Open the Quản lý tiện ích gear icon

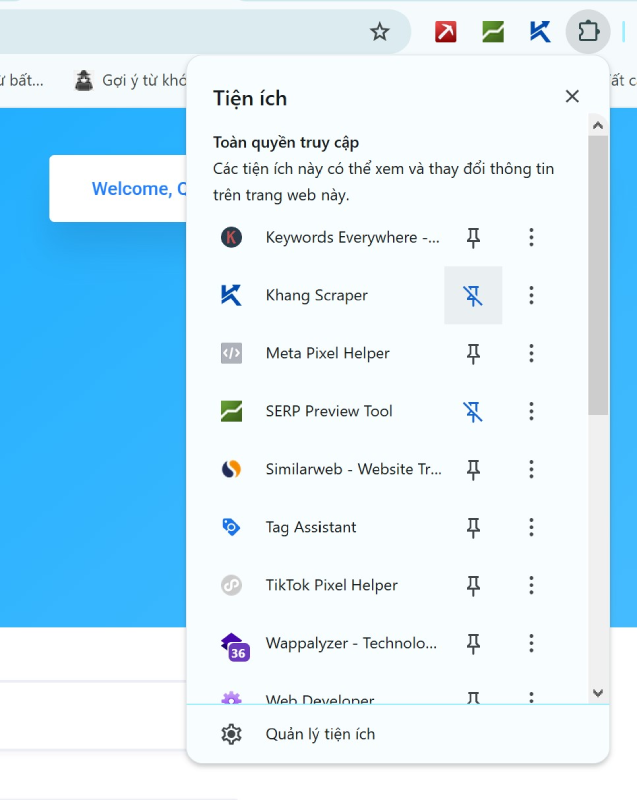[231, 734]
